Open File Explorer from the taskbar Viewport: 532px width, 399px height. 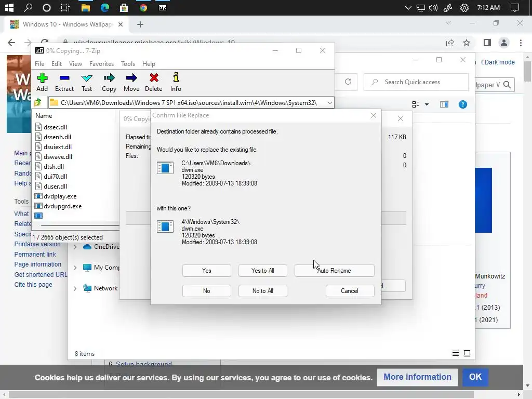[86, 7]
